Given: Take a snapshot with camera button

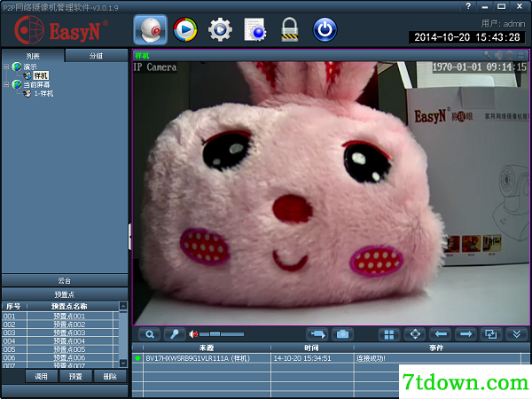Looking at the screenshot, I should [x=342, y=334].
